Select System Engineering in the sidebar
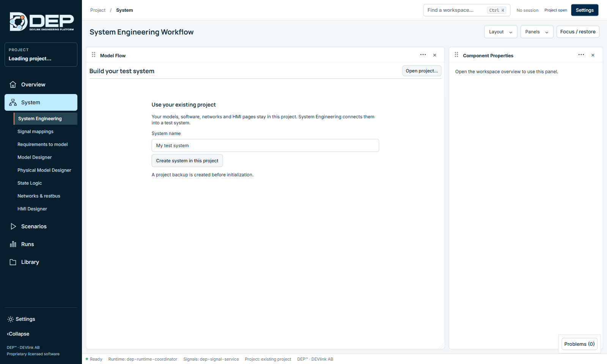This screenshot has height=364, width=607. [46, 119]
